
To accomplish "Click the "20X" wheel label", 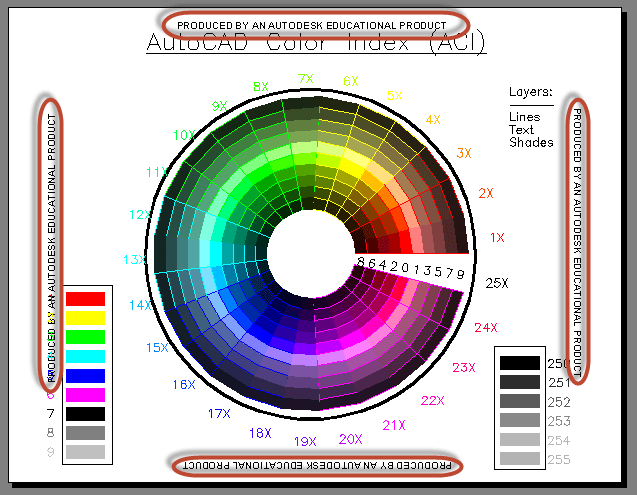I will (351, 439).
